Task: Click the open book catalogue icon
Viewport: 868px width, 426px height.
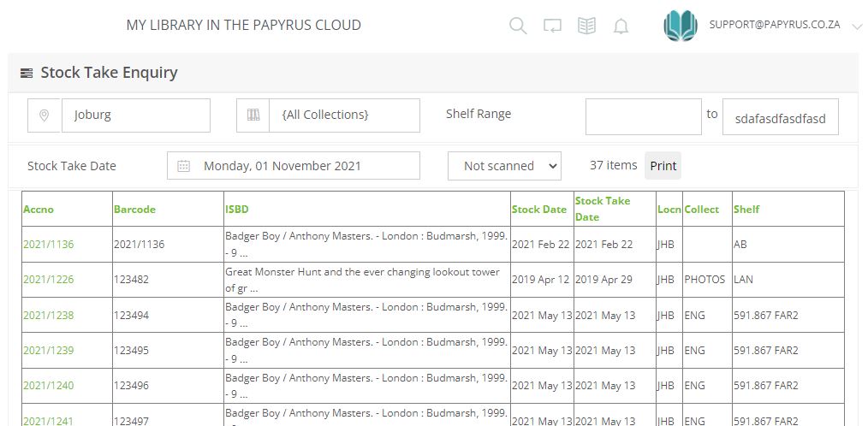Action: pyautogui.click(x=586, y=26)
